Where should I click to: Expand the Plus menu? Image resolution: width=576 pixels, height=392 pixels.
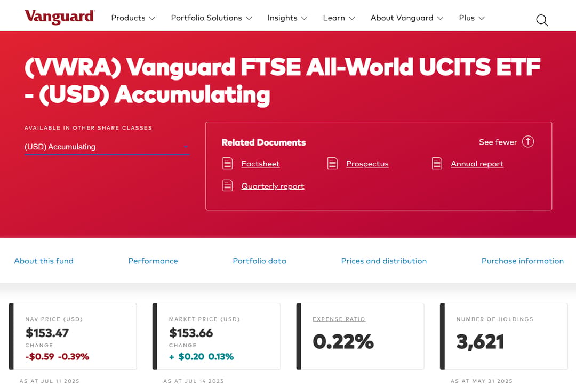click(472, 18)
